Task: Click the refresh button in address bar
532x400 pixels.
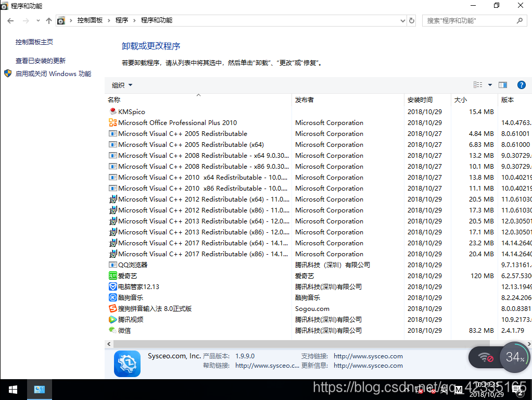Action: pyautogui.click(x=412, y=20)
